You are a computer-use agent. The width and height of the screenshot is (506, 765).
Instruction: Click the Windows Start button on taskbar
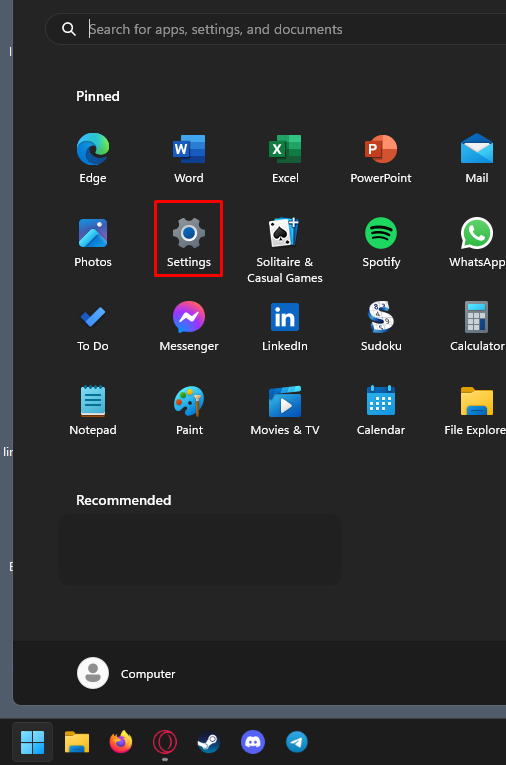click(x=33, y=742)
